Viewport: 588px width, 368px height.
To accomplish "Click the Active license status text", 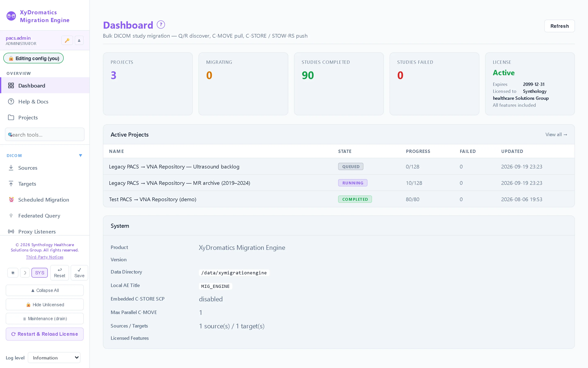I will [503, 73].
